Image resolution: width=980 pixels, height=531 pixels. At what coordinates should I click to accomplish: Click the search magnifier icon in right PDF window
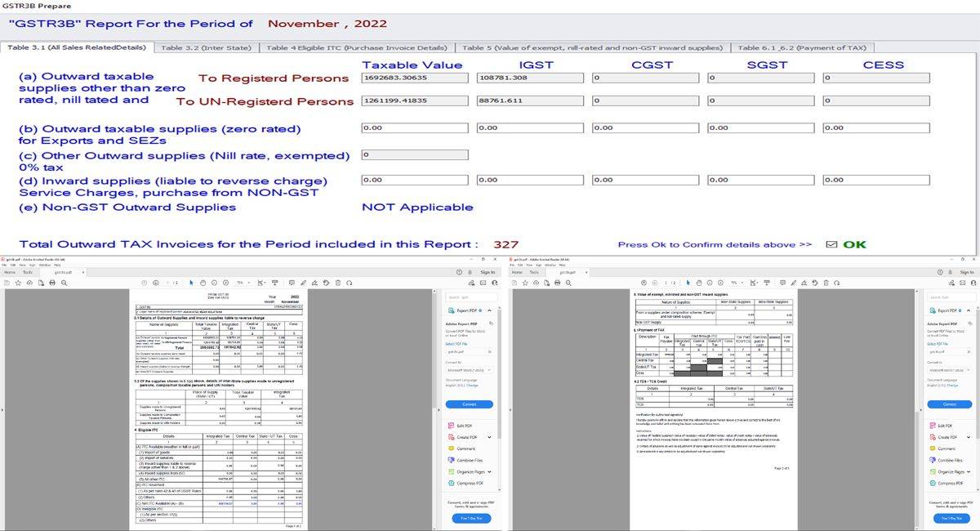568,283
